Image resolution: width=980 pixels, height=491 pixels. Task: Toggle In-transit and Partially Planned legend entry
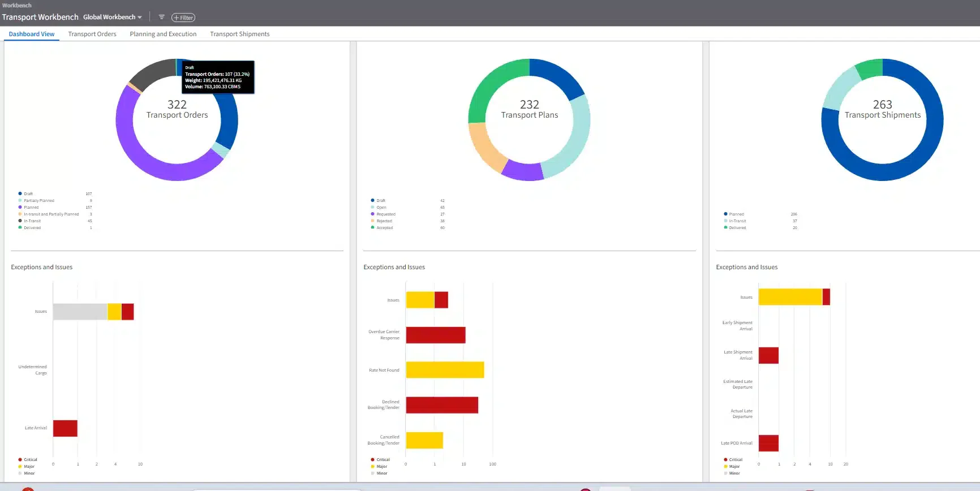tap(49, 214)
